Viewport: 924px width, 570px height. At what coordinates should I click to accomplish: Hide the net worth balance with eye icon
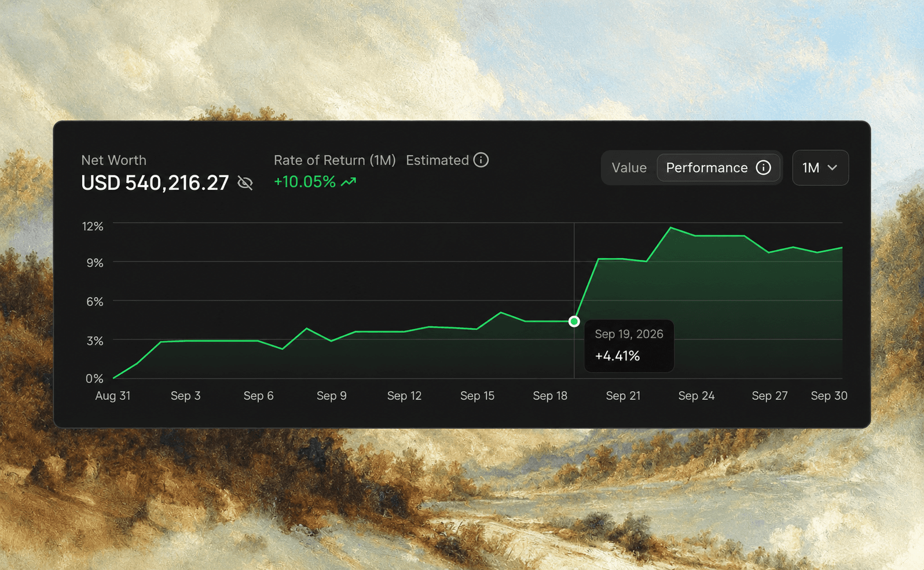245,183
